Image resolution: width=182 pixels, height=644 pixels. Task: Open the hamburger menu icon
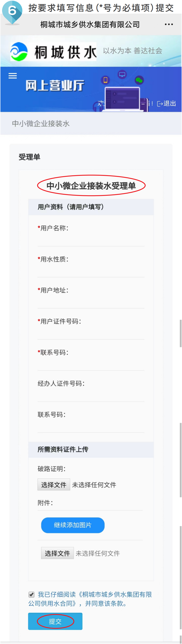tap(13, 76)
